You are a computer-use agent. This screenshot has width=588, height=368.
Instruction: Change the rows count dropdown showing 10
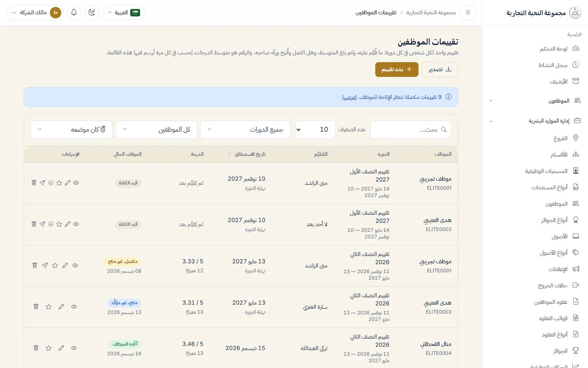(x=315, y=130)
